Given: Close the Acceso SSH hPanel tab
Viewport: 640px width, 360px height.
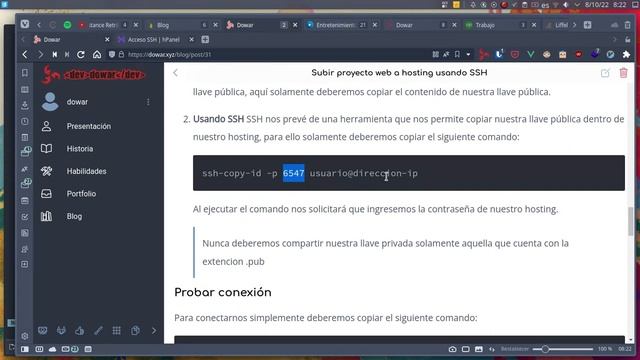Looking at the screenshot, I should pos(191,40).
